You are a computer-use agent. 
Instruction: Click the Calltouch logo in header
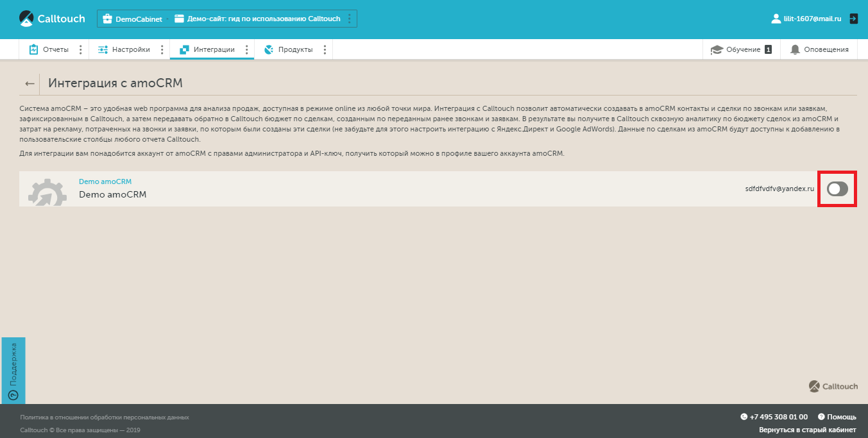pos(51,19)
